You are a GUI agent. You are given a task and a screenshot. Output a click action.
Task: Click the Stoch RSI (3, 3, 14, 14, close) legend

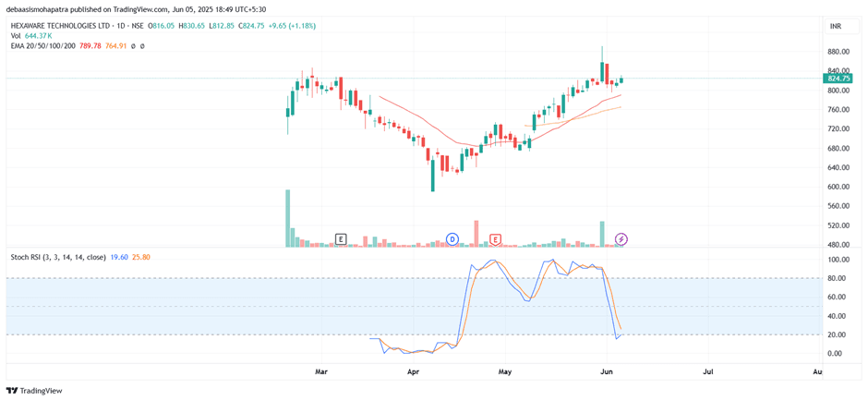coord(59,257)
